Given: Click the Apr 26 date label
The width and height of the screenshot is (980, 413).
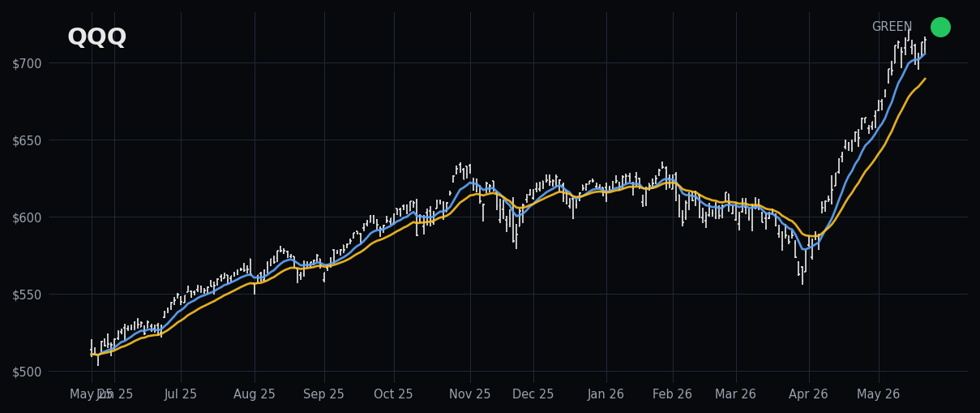Looking at the screenshot, I should [809, 394].
